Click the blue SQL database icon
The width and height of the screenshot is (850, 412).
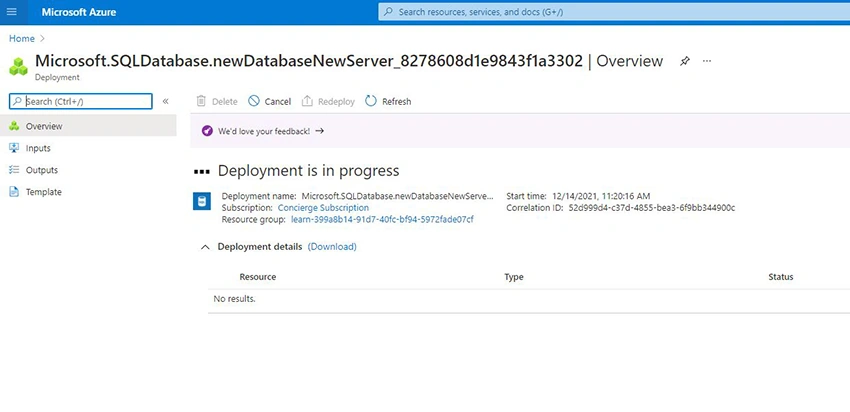pyautogui.click(x=202, y=202)
